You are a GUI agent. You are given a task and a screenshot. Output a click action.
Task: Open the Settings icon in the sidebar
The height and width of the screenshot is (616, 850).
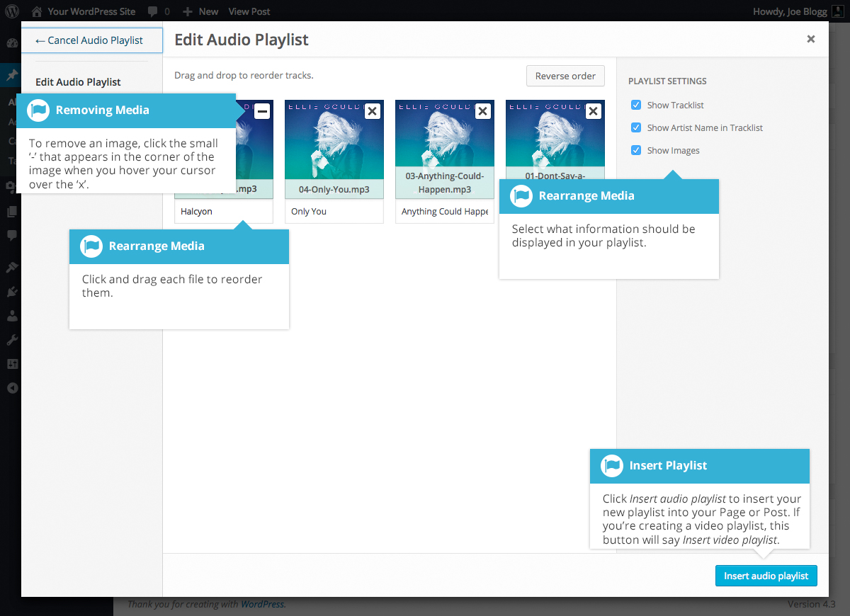click(12, 364)
